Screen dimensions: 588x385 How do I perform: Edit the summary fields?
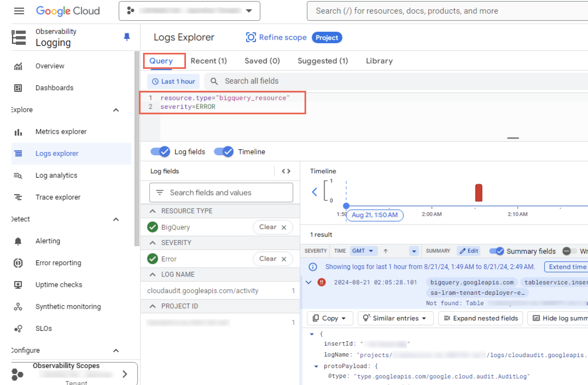(469, 251)
